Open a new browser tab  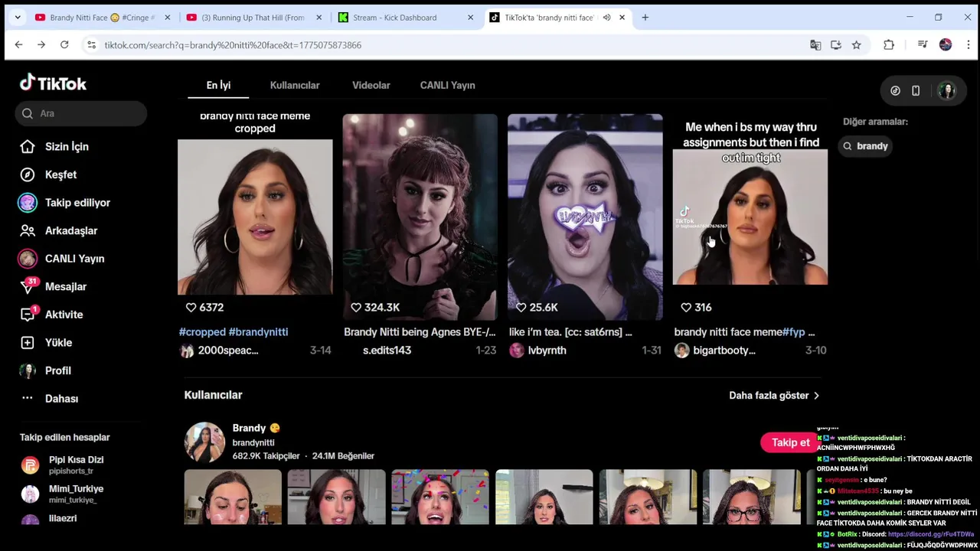(x=645, y=18)
